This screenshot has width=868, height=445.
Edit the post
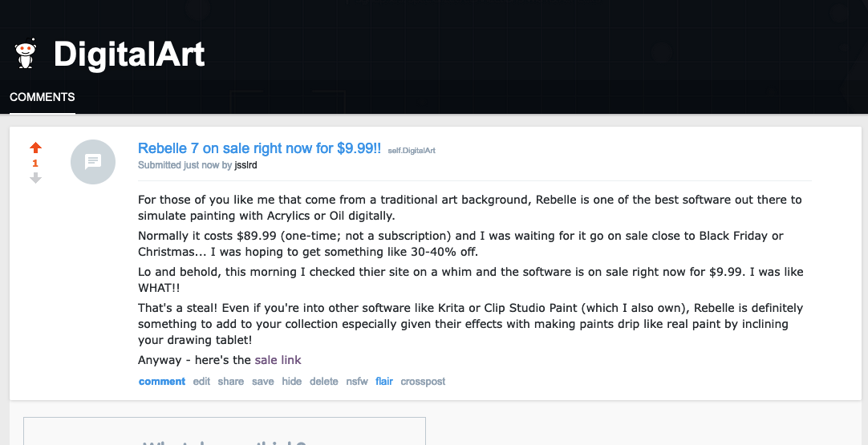pos(201,382)
